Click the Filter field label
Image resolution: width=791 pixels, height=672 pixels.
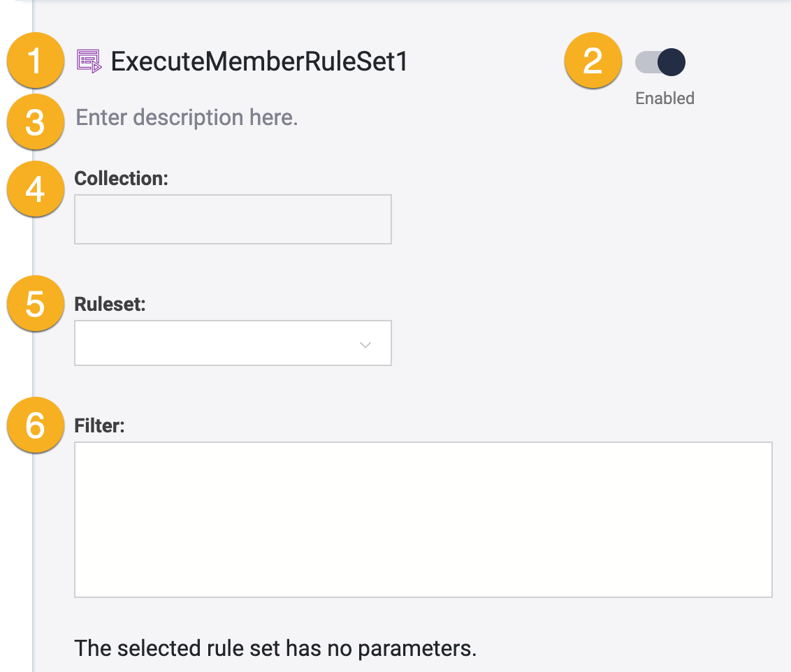click(99, 425)
